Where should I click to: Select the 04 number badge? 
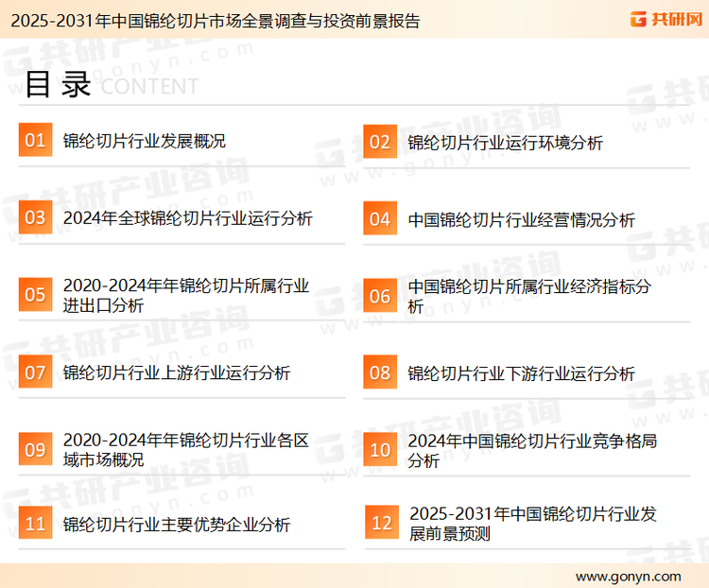click(x=380, y=218)
